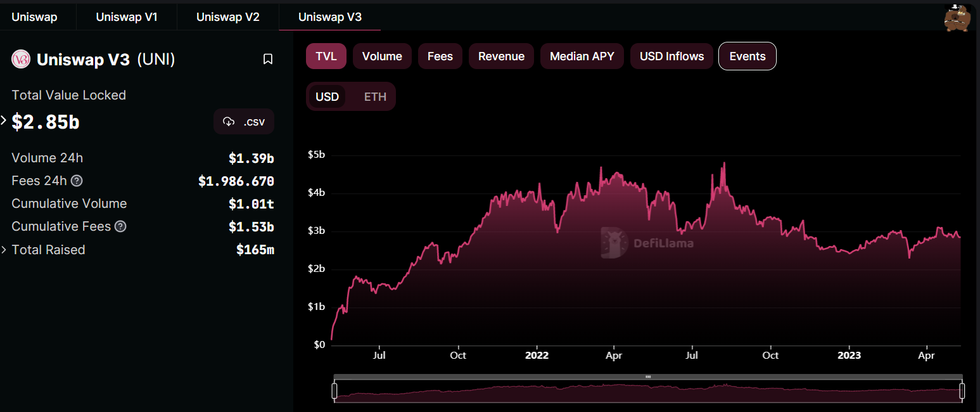
Task: Toggle the Events chart overlay
Action: point(748,56)
